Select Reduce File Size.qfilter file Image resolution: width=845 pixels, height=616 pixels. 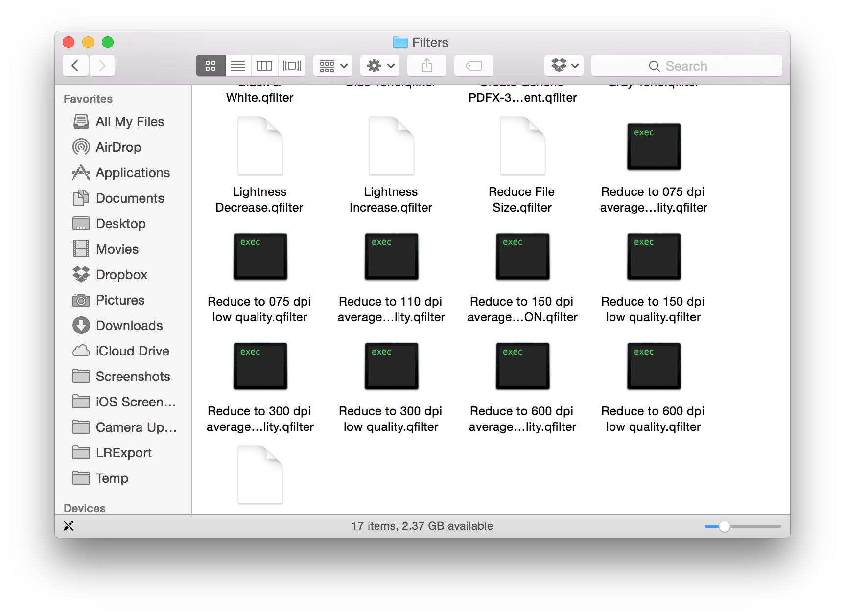click(522, 147)
